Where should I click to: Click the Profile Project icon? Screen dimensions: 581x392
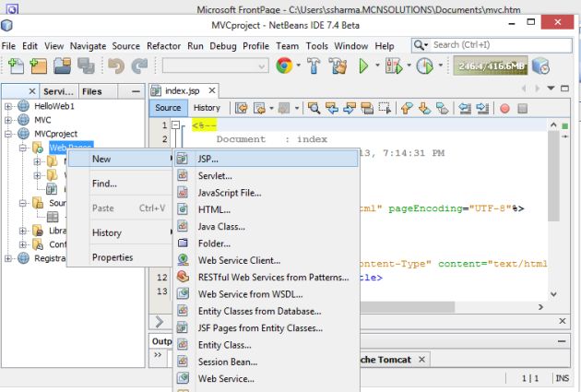[424, 66]
